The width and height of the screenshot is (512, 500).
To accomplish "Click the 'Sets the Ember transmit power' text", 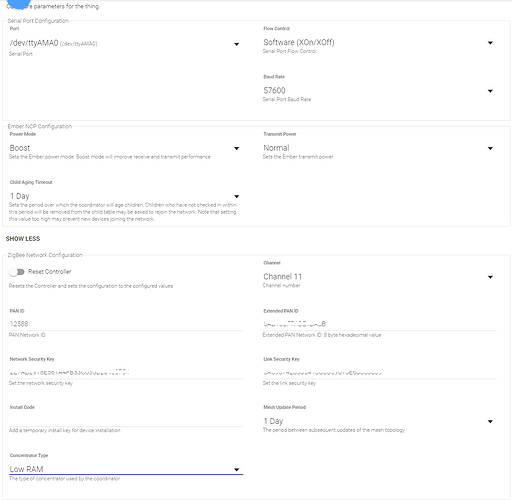I will [298, 157].
